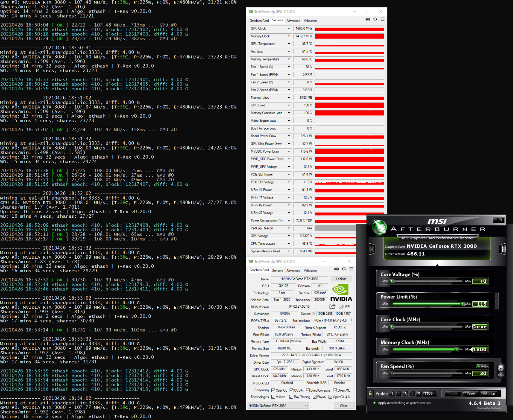Click the NVIDIA logo in GPU-Z
Image resolution: width=513 pixels, height=420 pixels.
click(x=341, y=293)
